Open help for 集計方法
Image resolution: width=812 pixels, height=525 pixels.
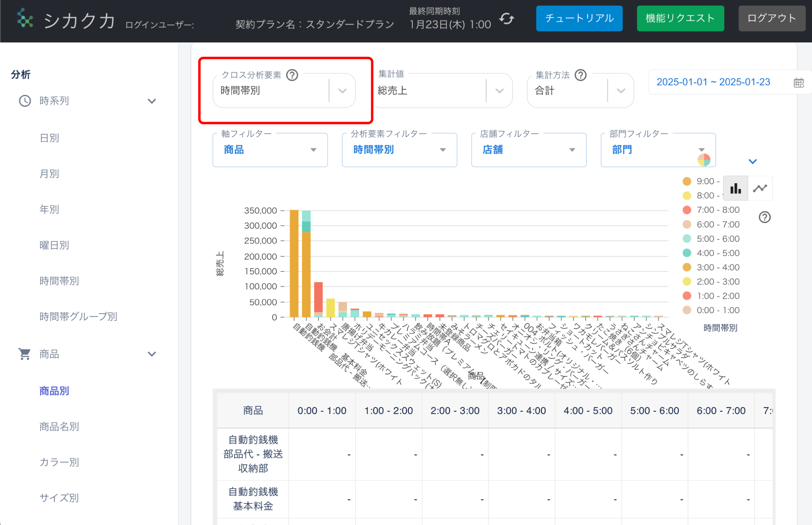click(580, 75)
